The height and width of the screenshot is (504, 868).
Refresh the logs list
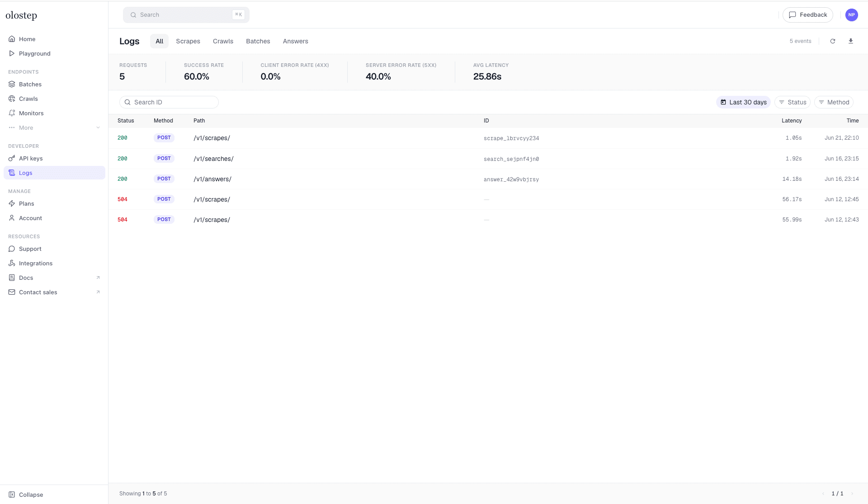[x=833, y=41]
